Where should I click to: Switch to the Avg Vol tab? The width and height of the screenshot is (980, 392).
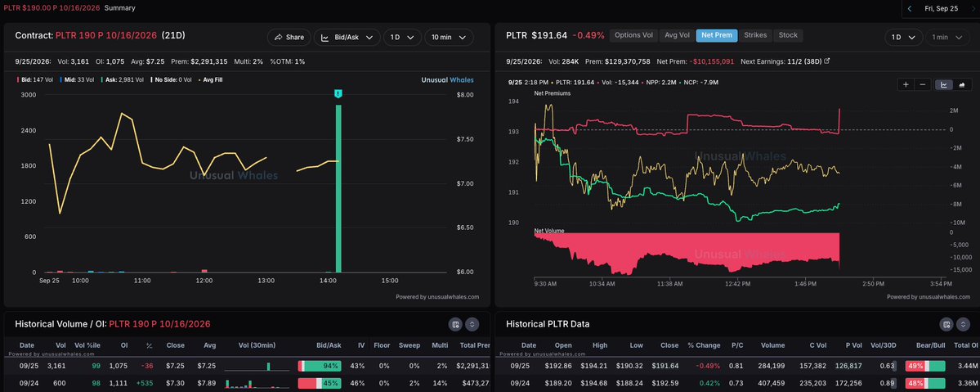tap(677, 35)
